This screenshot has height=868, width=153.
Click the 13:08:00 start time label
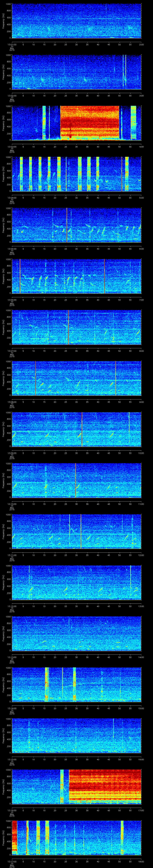point(12,402)
